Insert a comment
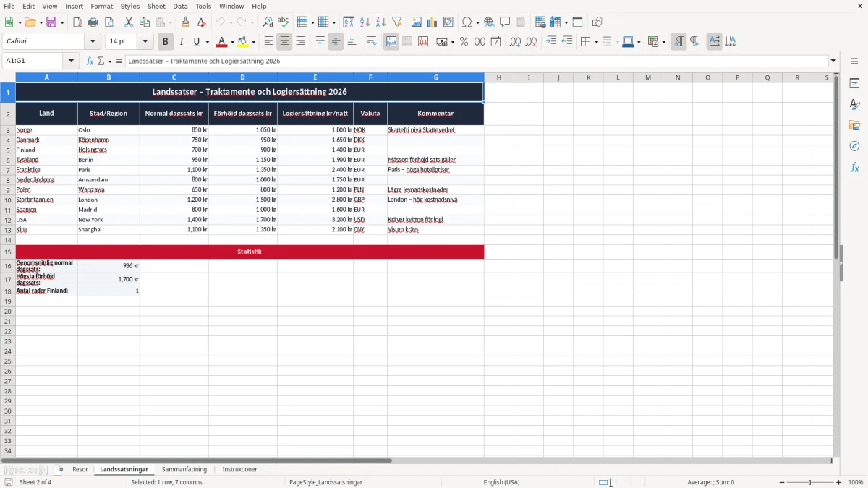868x488 pixels. coord(506,22)
